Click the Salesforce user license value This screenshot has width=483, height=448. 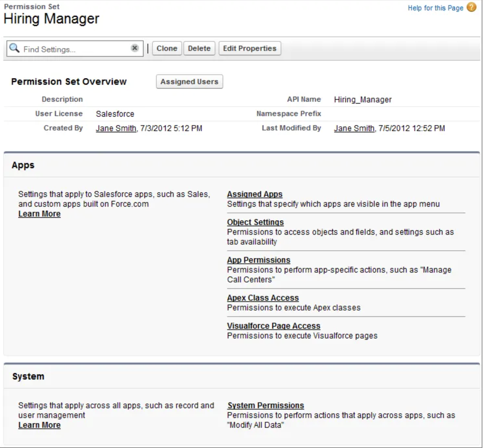(115, 114)
